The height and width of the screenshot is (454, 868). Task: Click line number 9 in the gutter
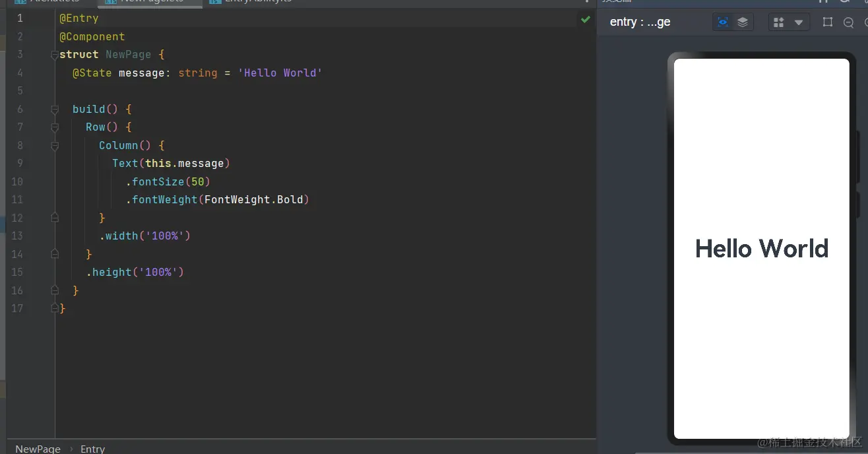[x=20, y=164]
